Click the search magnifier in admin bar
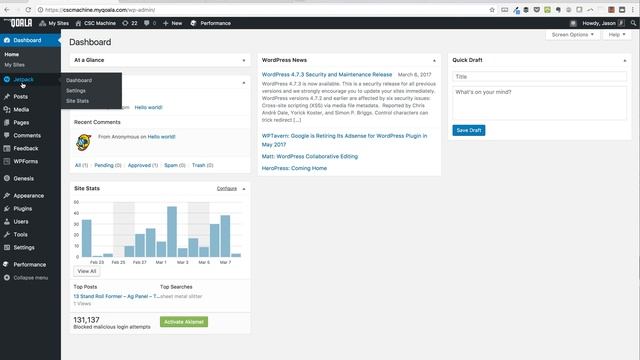640x360 pixels. pos(633,23)
